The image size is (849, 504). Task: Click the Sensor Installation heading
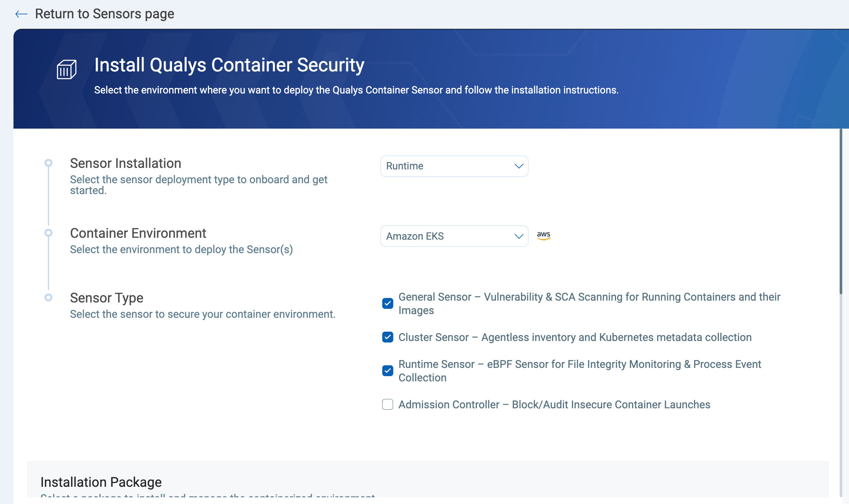click(126, 163)
